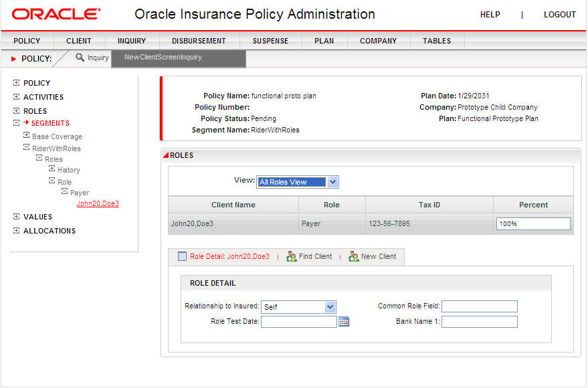Viewport: 588px width, 388px height.
Task: Click the Client Name column header
Action: [233, 205]
